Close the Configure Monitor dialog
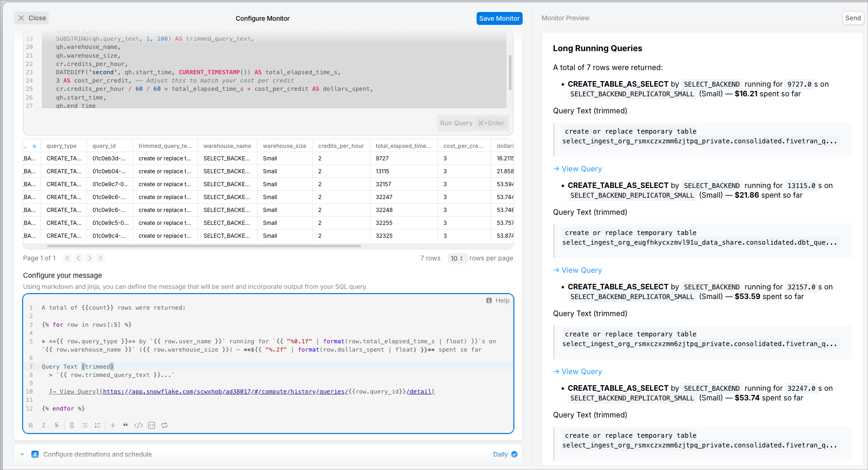Image resolution: width=868 pixels, height=470 pixels. 32,18
